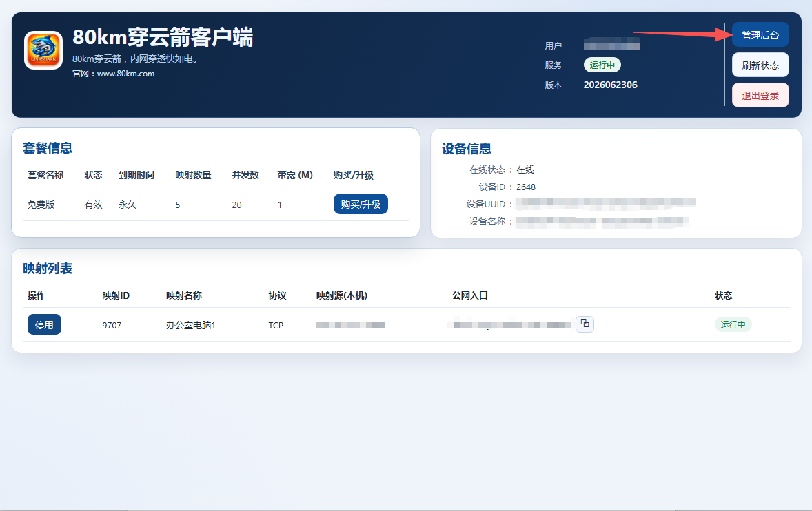
Task: Click the 运行中 status in mapping row
Action: pos(733,324)
